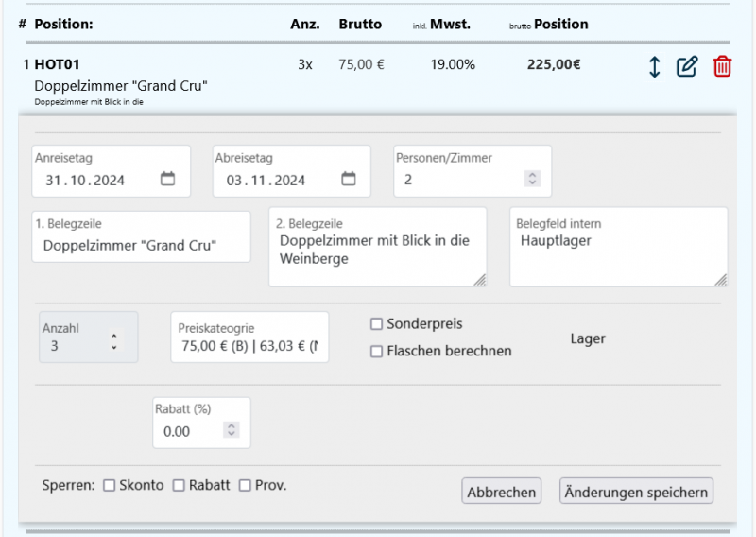
Task: Open the Preiskategorie dropdown
Action: [249, 346]
